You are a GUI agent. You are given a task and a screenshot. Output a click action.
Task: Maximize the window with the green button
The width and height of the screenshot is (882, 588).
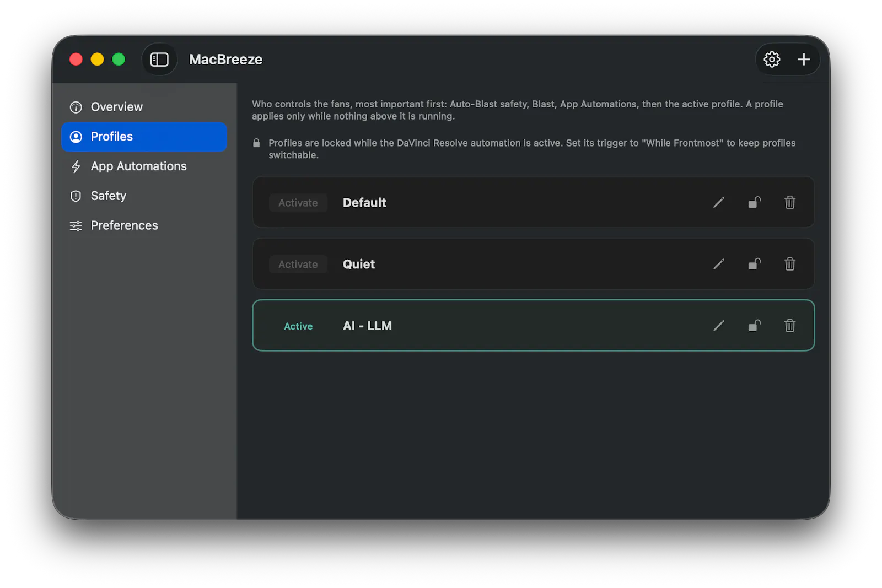click(119, 60)
